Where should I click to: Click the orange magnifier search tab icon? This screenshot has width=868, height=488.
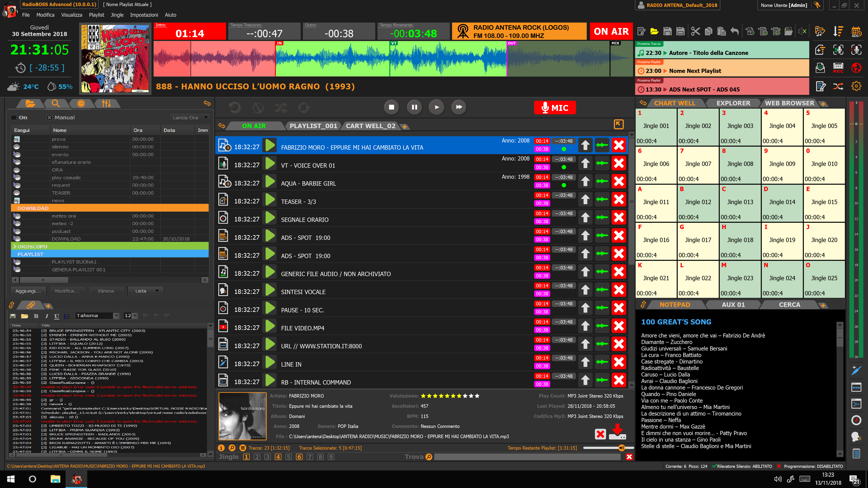(x=56, y=103)
